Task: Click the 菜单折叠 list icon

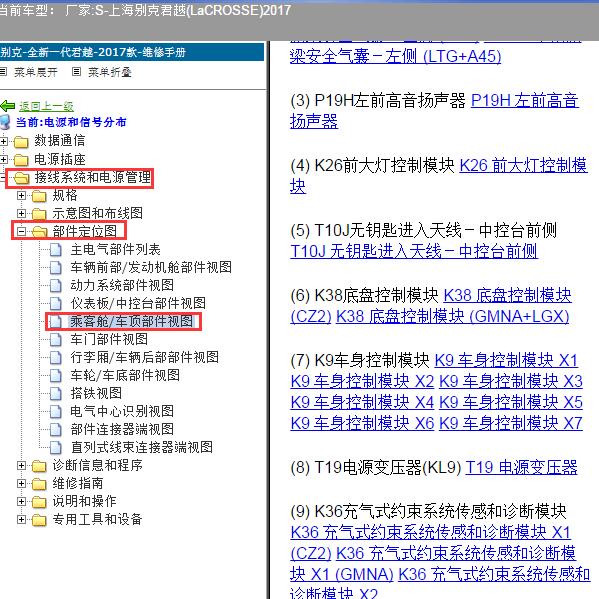Action: 76,71
